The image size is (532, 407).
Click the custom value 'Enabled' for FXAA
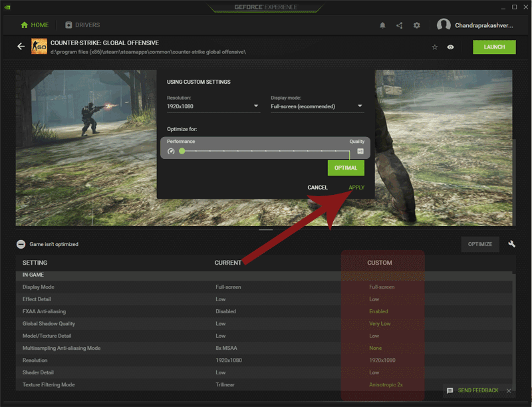(x=378, y=311)
